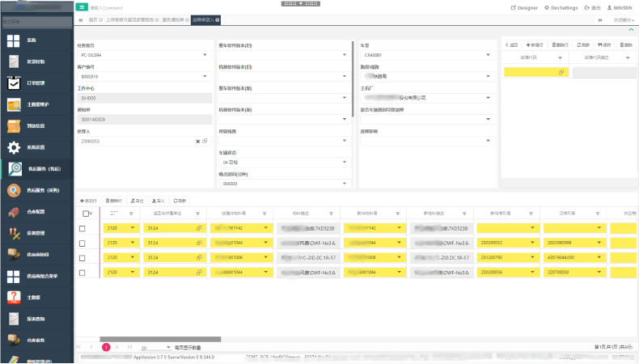Open the 订单管理 sidebar icon
Viewport: 639px width, 364px height.
point(14,83)
